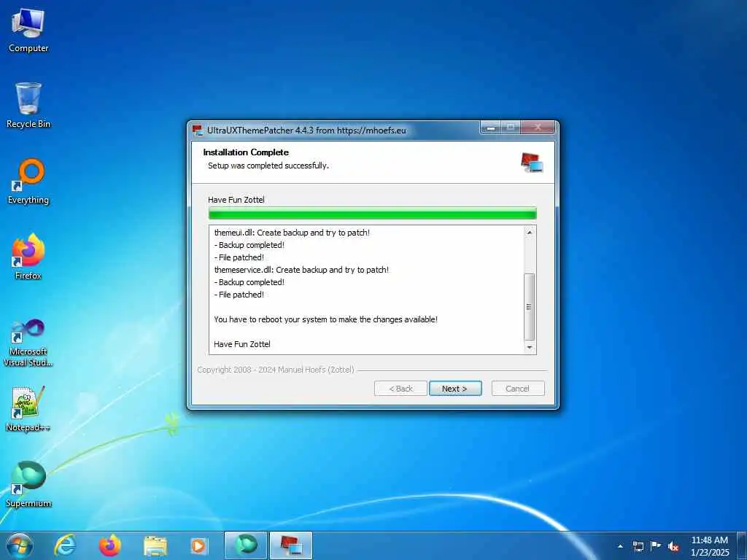Click the UltraUXThemePatcher taskbar button
This screenshot has width=747, height=560.
(x=291, y=545)
